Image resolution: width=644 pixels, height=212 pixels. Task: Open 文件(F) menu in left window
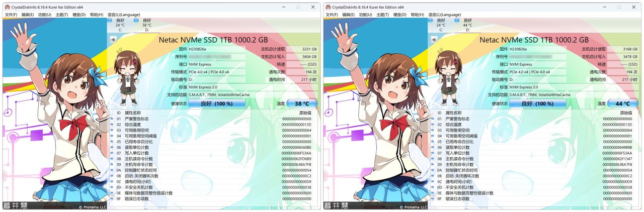(11, 15)
